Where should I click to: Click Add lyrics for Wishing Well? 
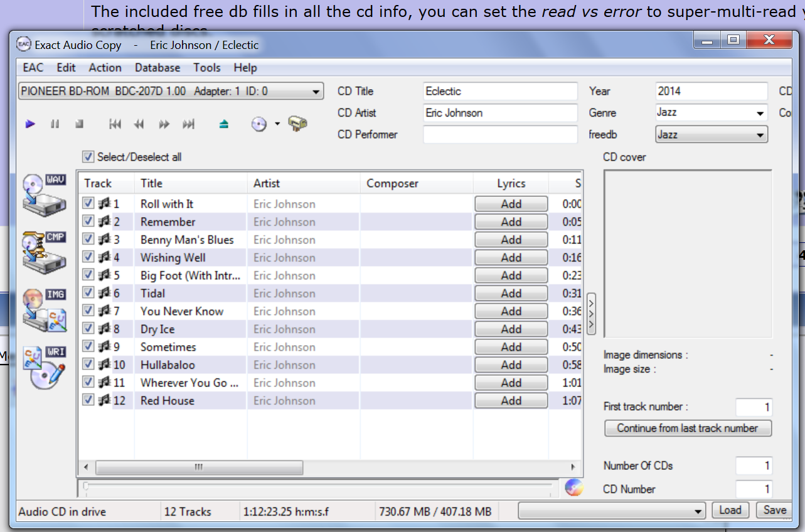pyautogui.click(x=511, y=257)
